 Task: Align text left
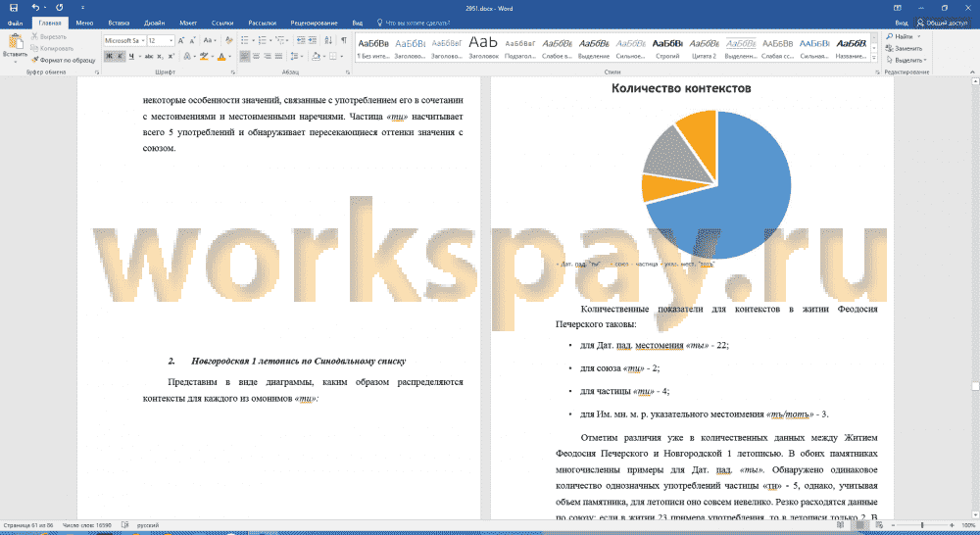(x=245, y=56)
